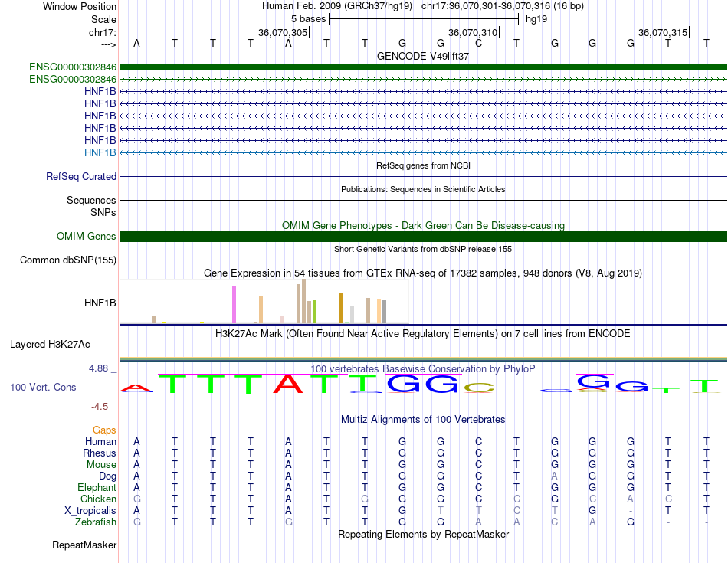Viewport: 728px width, 563px height.
Task: Click the 5 bases scale label
Action: pos(308,19)
